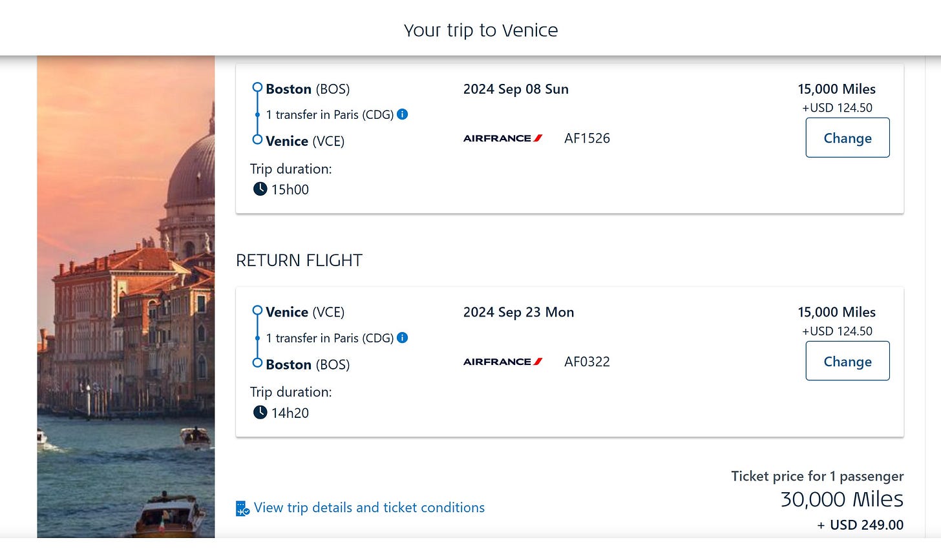Select the return date 2024 Sep 23 Mon
Screen dimensions: 941x560
(518, 313)
